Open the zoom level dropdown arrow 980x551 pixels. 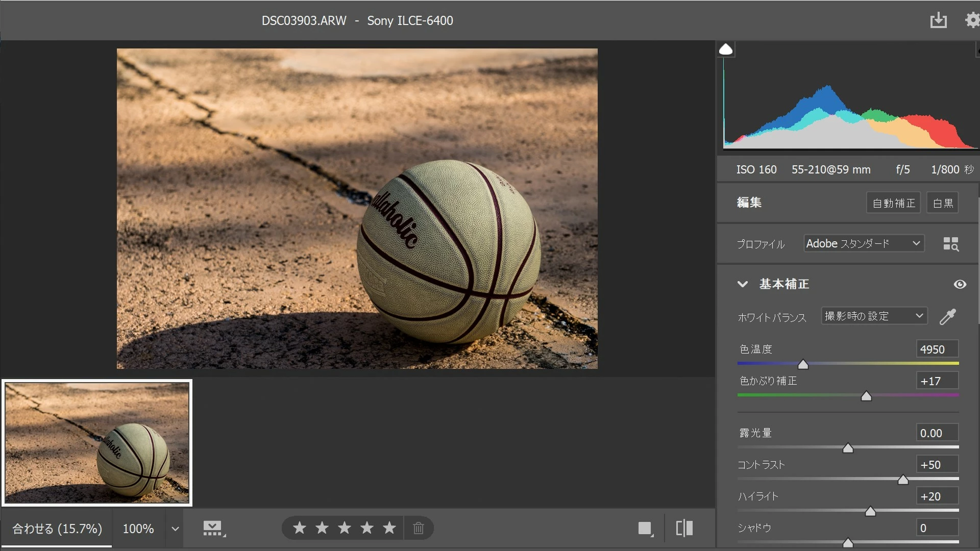click(175, 529)
